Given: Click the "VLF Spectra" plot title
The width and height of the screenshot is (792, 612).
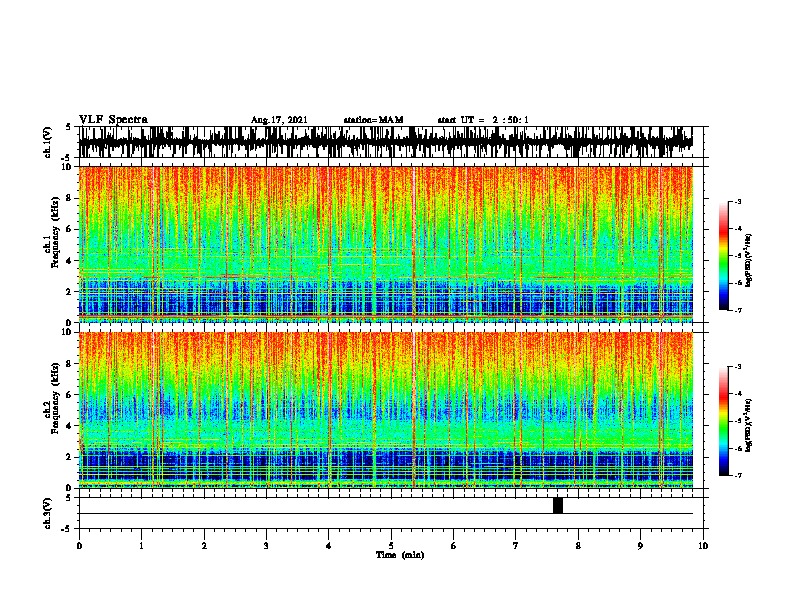Looking at the screenshot, I should pos(113,120).
